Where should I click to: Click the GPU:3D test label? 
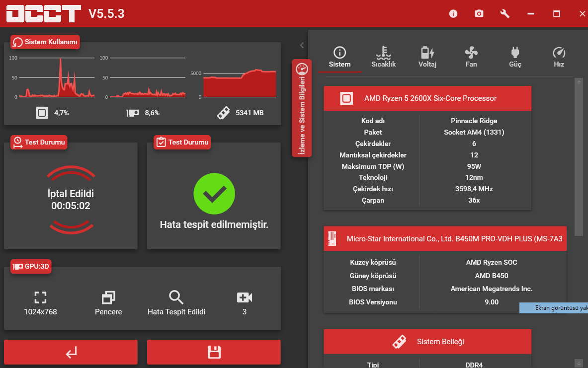pyautogui.click(x=31, y=267)
